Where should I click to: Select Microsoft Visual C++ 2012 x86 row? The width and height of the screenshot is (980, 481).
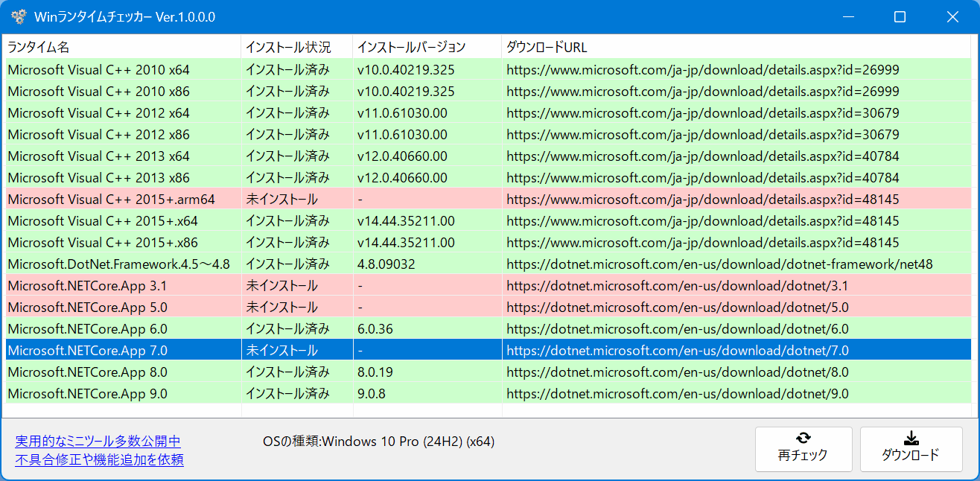click(x=488, y=135)
